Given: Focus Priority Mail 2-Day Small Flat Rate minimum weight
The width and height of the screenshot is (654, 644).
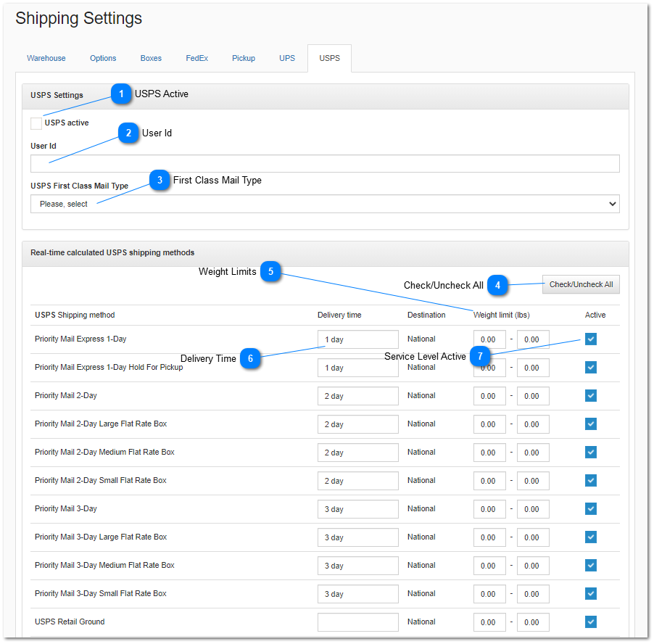Looking at the screenshot, I should (x=489, y=481).
